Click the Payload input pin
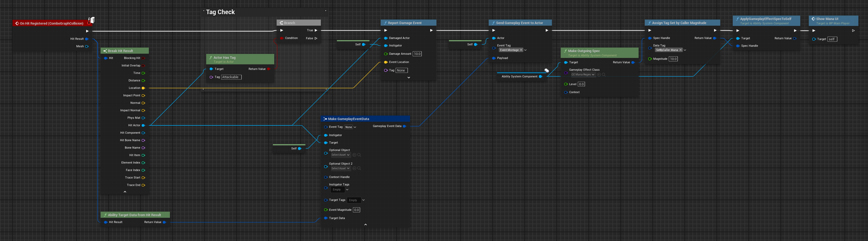This screenshot has width=868, height=241. 494,58
